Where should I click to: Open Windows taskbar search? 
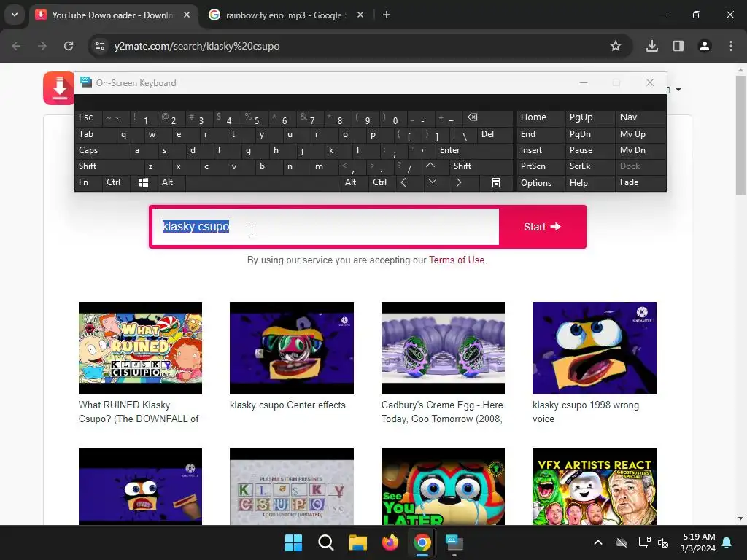click(x=326, y=542)
